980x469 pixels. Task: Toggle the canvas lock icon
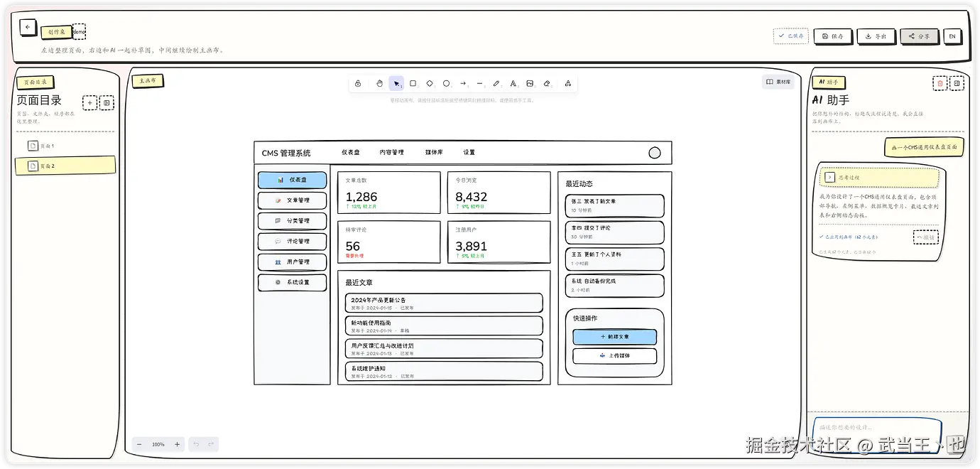click(358, 84)
